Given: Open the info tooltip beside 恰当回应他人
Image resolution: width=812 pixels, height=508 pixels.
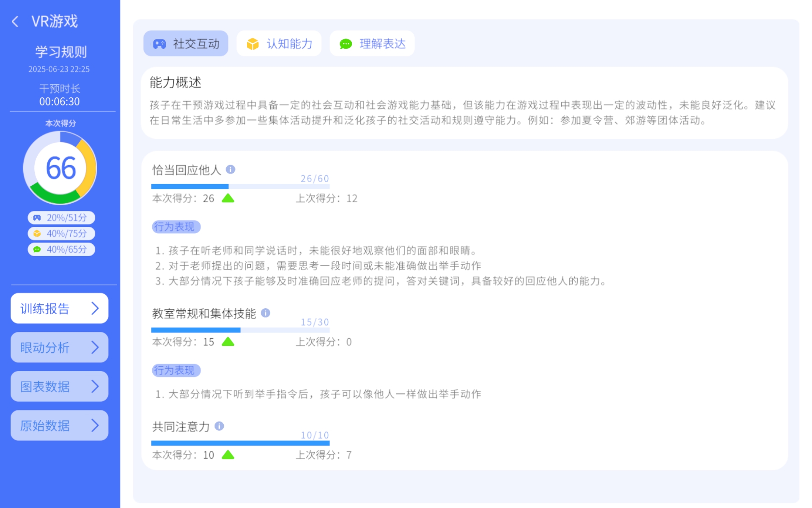Looking at the screenshot, I should coord(230,169).
